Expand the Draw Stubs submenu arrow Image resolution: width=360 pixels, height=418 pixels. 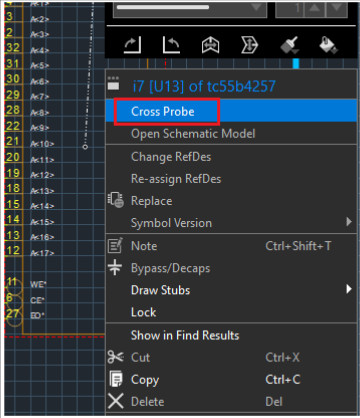coord(349,289)
